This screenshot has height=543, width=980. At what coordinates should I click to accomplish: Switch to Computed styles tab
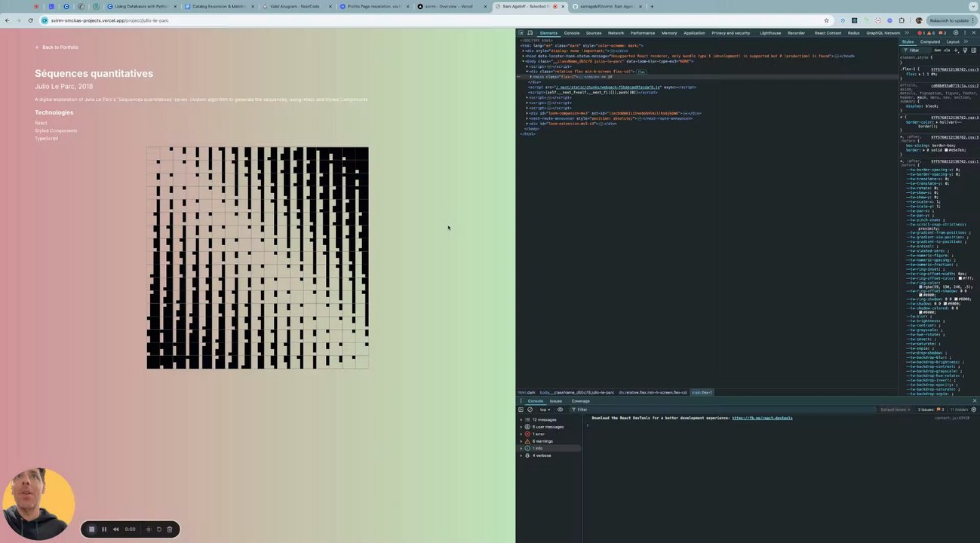click(930, 41)
